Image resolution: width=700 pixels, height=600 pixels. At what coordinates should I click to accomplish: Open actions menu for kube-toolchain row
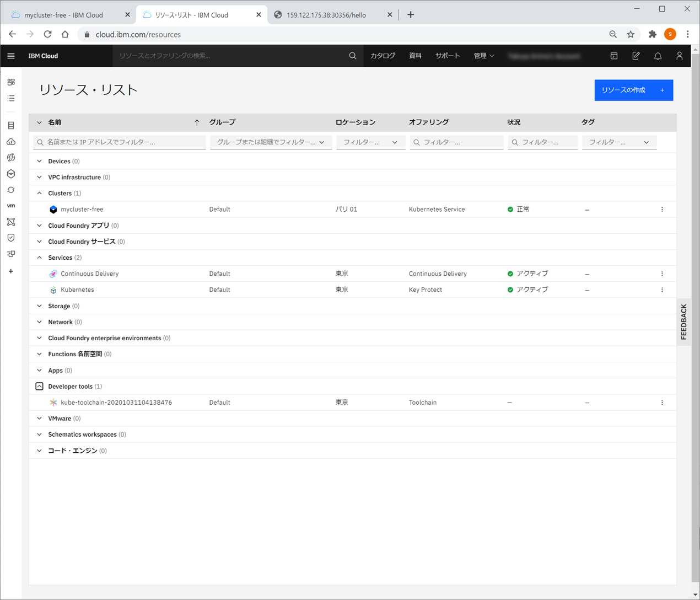(662, 403)
